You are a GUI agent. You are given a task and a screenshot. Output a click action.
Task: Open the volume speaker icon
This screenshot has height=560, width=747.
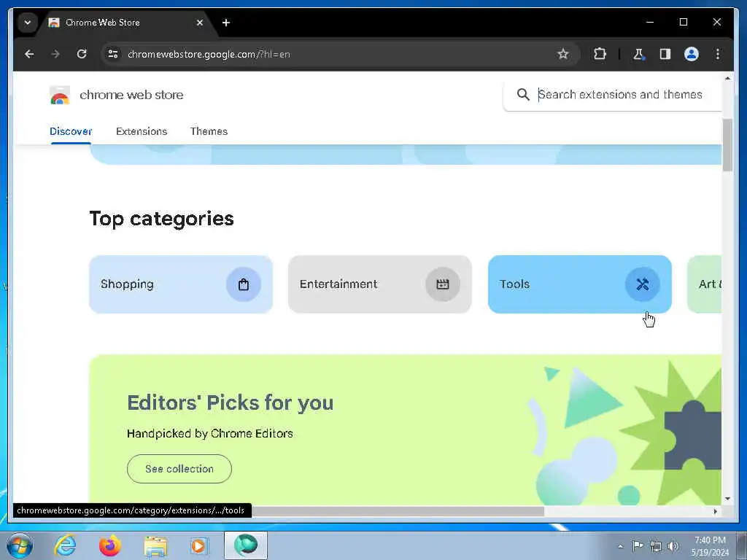673,546
